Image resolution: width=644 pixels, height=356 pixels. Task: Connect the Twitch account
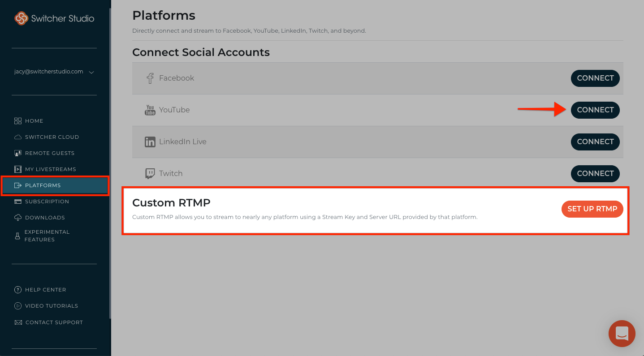(x=595, y=174)
